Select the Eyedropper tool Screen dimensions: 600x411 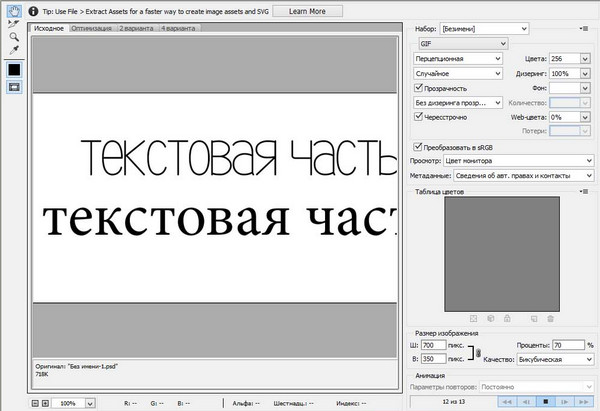[x=15, y=49]
